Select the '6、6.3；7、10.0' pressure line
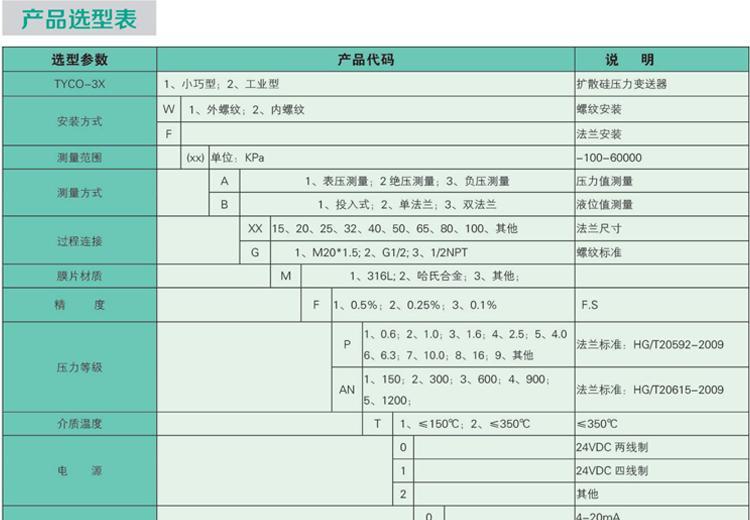This screenshot has height=520, width=750. [x=448, y=355]
